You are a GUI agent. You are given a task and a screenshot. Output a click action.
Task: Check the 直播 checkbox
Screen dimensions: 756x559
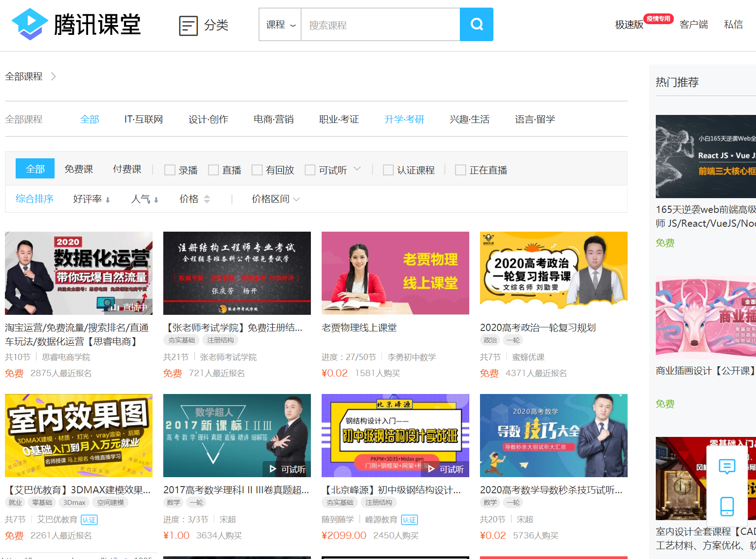point(213,170)
